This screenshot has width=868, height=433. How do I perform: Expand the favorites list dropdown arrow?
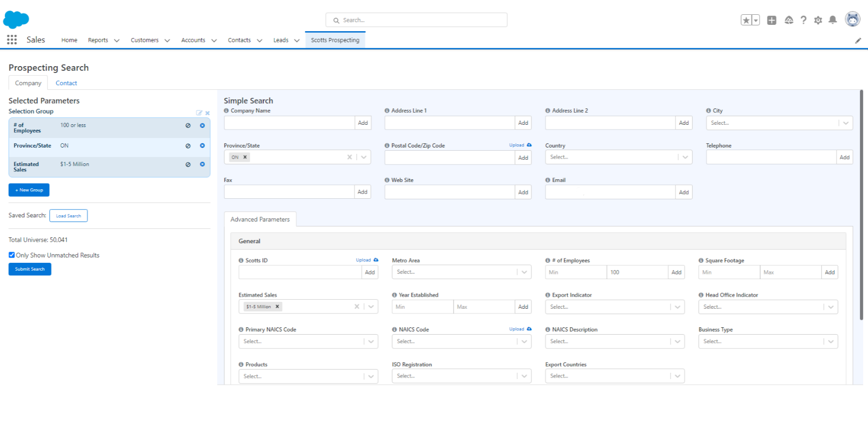(756, 20)
